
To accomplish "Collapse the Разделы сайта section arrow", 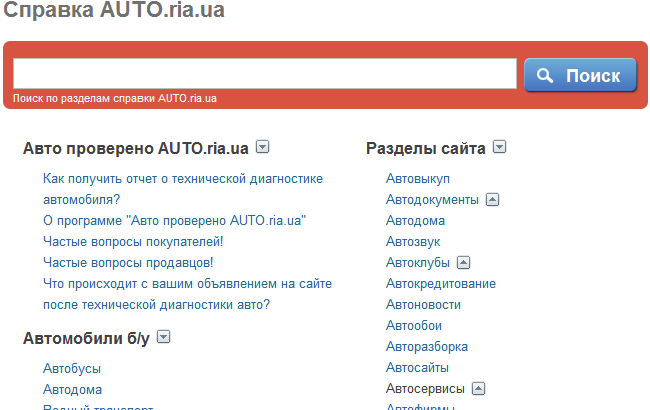I will (500, 147).
